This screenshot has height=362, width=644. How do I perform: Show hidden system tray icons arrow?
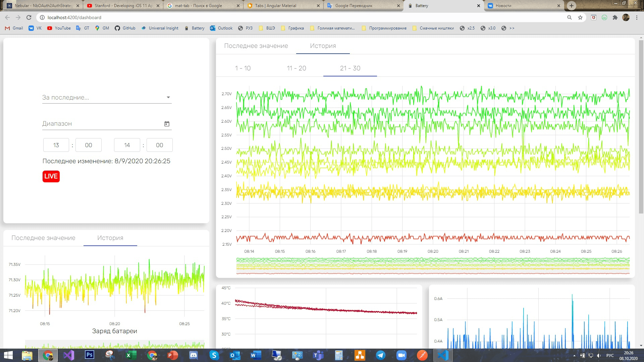(x=574, y=356)
